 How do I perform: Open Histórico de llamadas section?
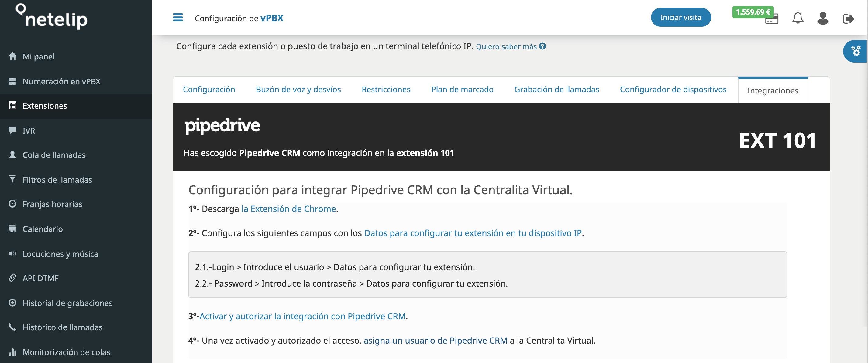click(76, 327)
